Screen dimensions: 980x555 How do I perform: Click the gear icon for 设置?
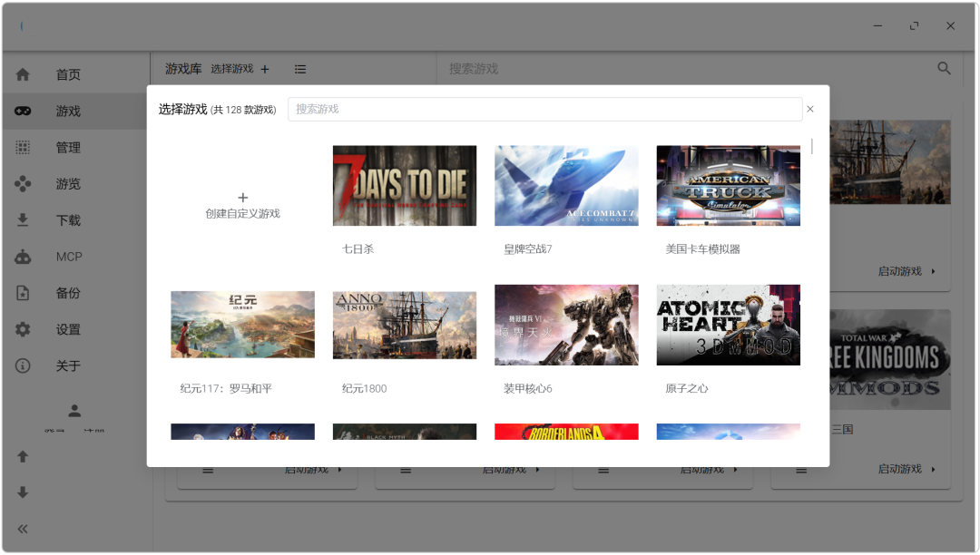(x=23, y=329)
